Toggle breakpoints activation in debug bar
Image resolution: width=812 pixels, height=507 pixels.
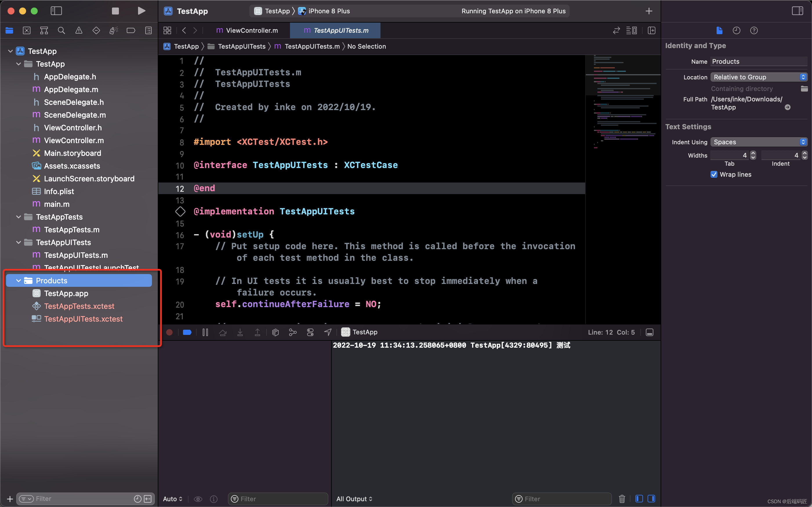click(187, 332)
